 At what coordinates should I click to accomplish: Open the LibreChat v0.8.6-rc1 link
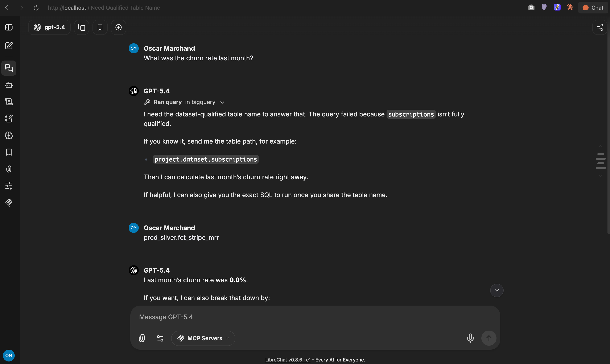288,360
